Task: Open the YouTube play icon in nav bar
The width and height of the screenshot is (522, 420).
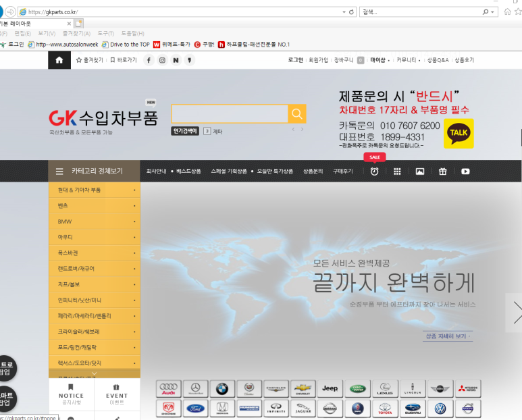Action: 465,172
